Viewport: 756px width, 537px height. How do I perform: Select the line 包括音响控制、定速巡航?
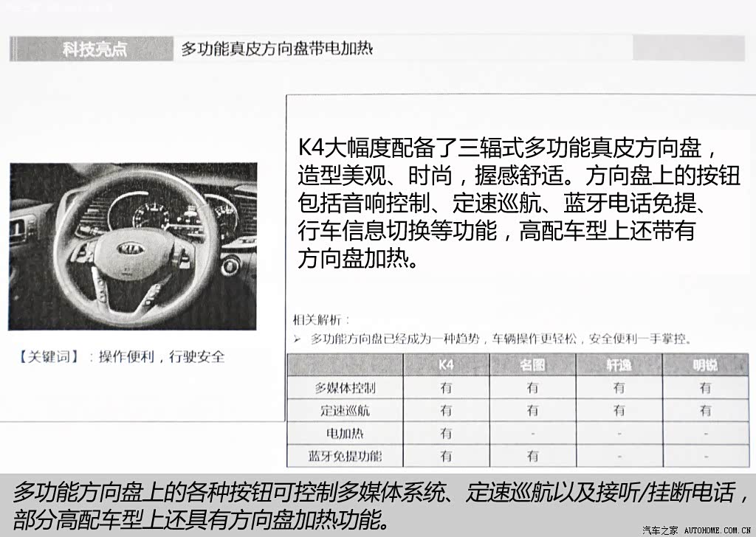click(x=501, y=204)
